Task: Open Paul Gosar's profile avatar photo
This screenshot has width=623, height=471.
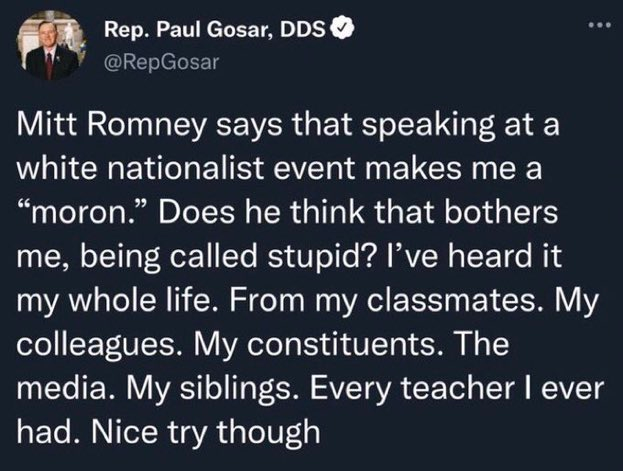Action: click(x=52, y=45)
